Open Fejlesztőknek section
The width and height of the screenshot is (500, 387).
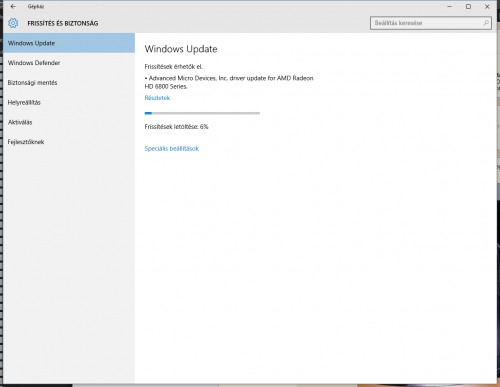pyautogui.click(x=69, y=142)
